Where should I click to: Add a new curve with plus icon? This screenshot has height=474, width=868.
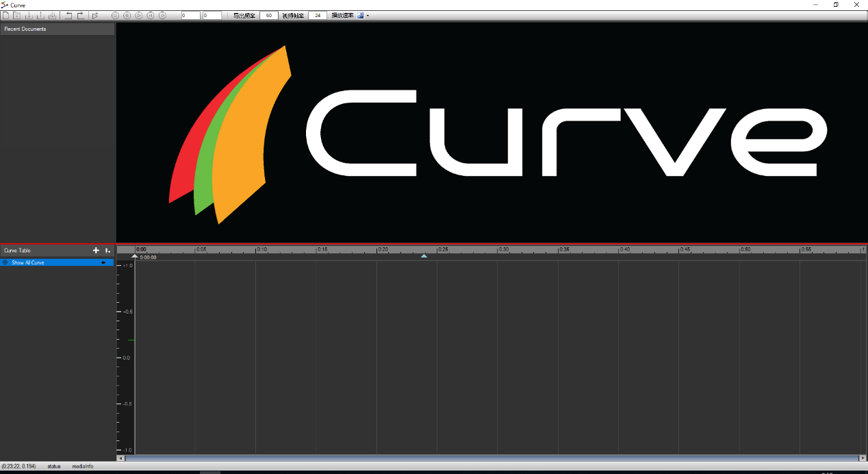coord(96,251)
